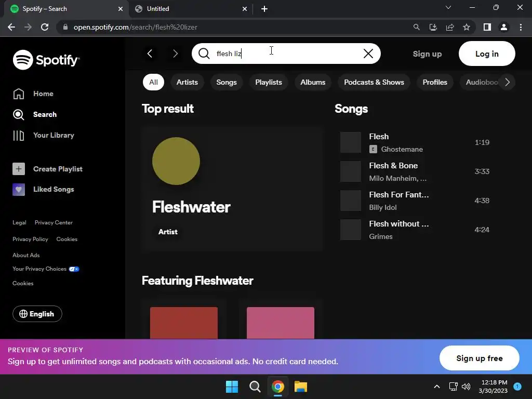532x399 pixels.
Task: Close the Spotify – Search tab
Action: [121, 9]
